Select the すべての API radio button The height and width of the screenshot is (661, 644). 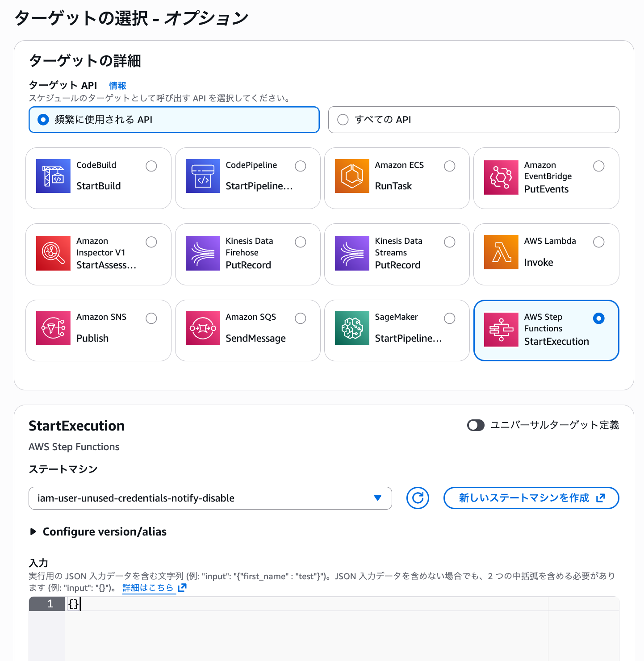tap(343, 119)
